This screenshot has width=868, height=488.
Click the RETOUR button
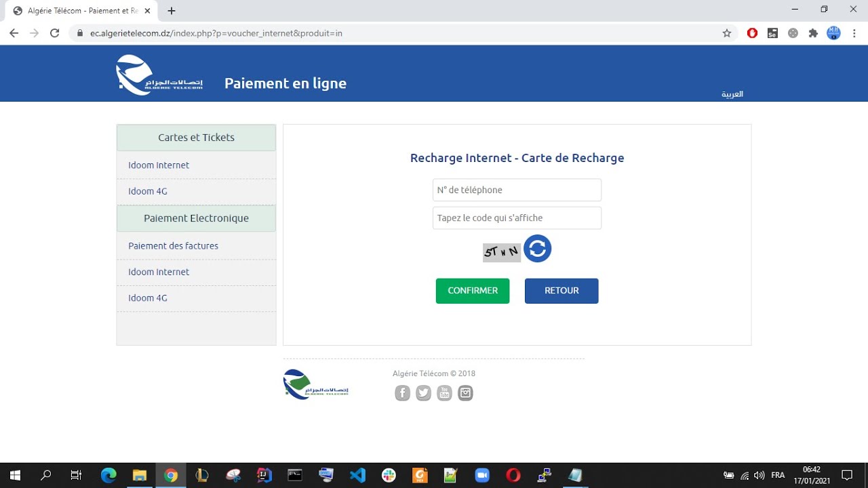[561, 291]
